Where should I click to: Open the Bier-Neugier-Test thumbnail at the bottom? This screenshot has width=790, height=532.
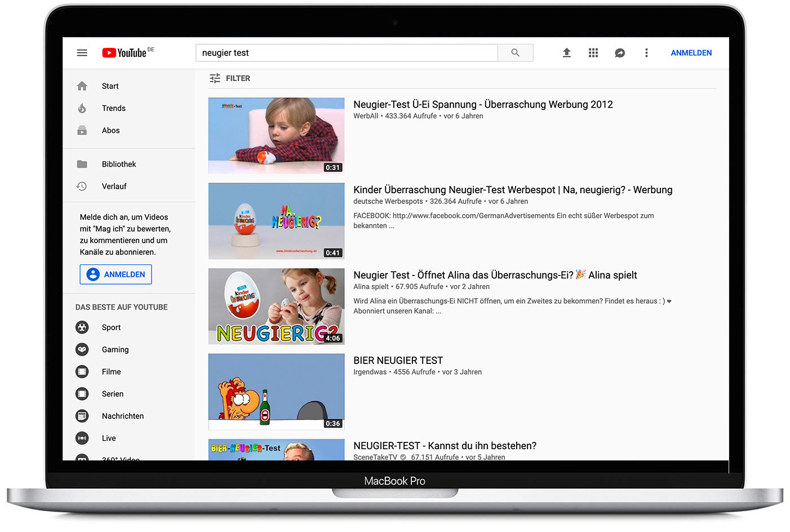pyautogui.click(x=276, y=450)
